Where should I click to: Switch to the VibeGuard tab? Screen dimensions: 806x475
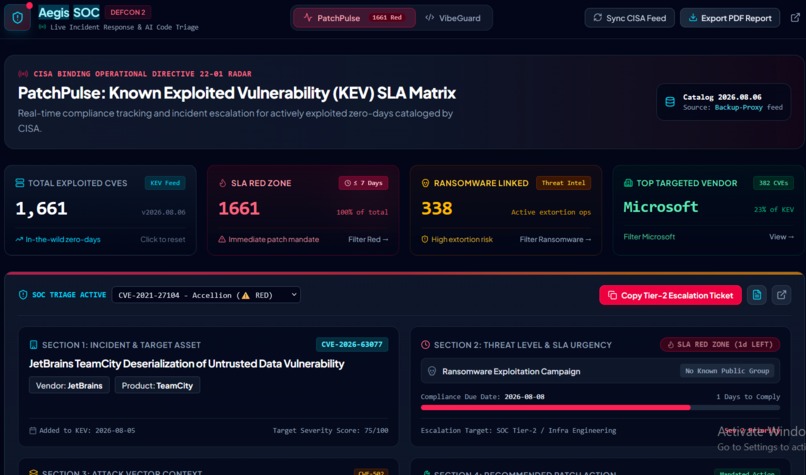(453, 18)
